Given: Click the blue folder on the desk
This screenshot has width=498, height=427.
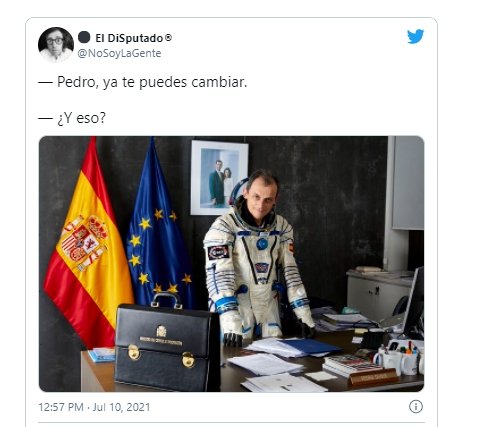Looking at the screenshot, I should [308, 347].
